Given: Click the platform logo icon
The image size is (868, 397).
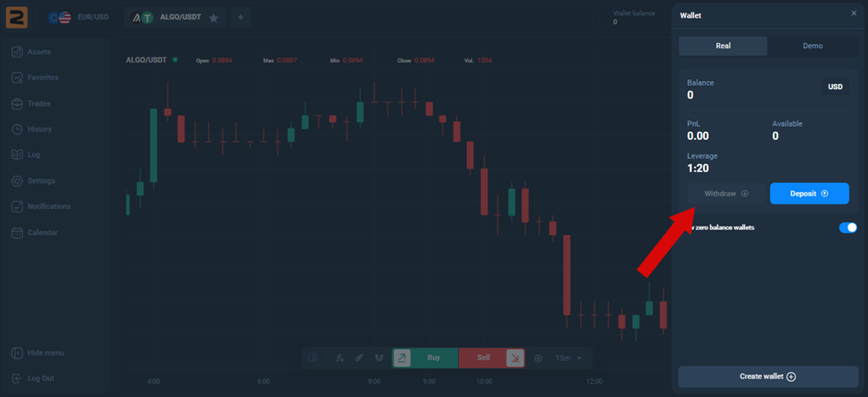Looking at the screenshot, I should (x=18, y=17).
